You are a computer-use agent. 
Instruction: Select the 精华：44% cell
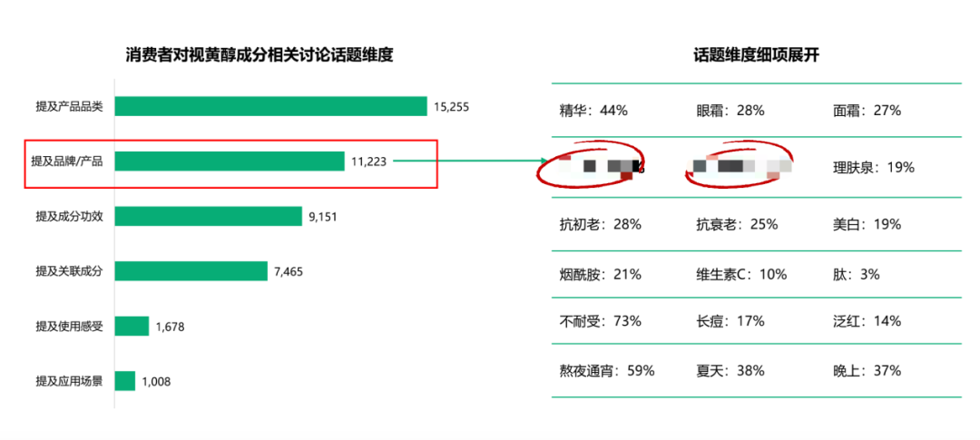tap(593, 111)
